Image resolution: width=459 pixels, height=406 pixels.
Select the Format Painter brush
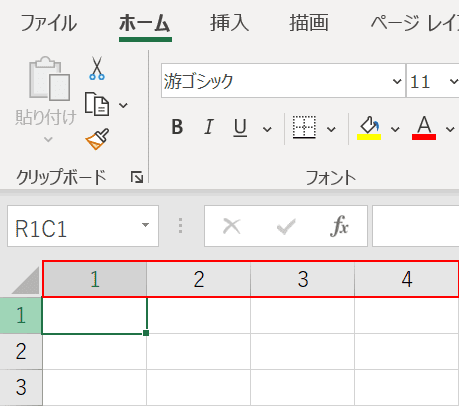(97, 139)
